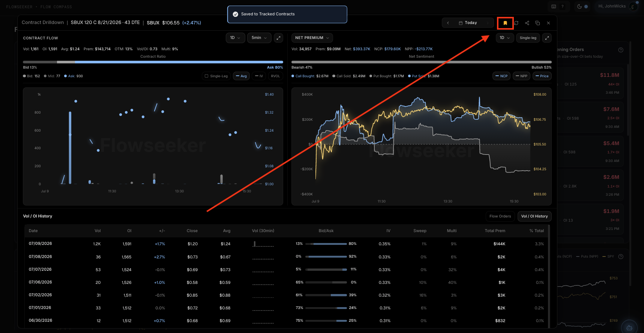Open Net Premium 1D range dropdown
Image resolution: width=644 pixels, height=333 pixels.
click(504, 38)
